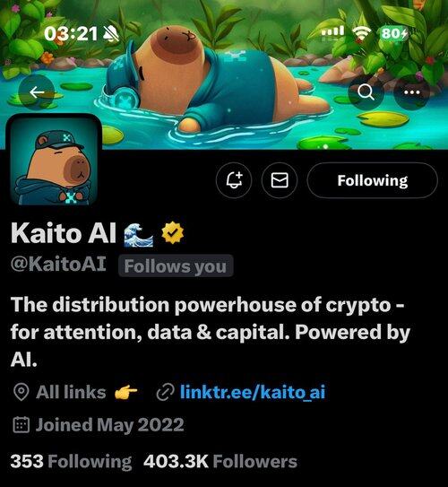Tap the calendar icon beside Joined May 2022
448x487 pixels.
[22, 425]
